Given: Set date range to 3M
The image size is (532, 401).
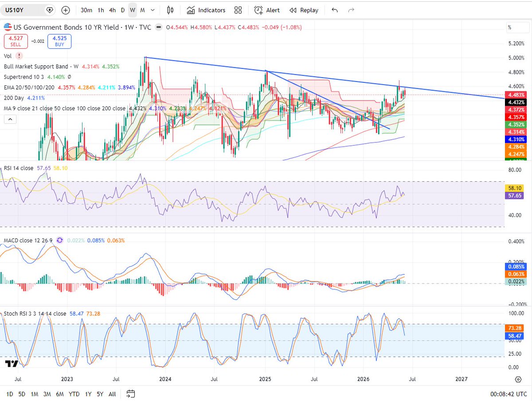Looking at the screenshot, I should tap(48, 394).
